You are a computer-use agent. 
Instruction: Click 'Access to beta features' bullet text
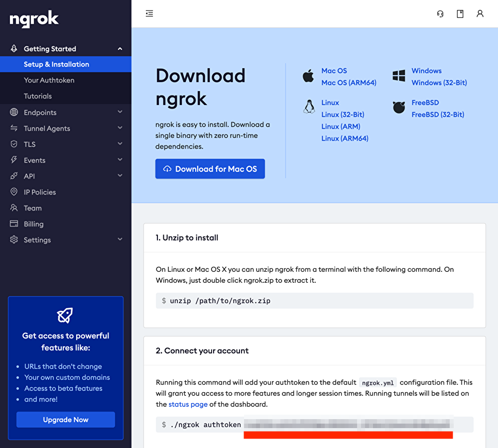63,388
